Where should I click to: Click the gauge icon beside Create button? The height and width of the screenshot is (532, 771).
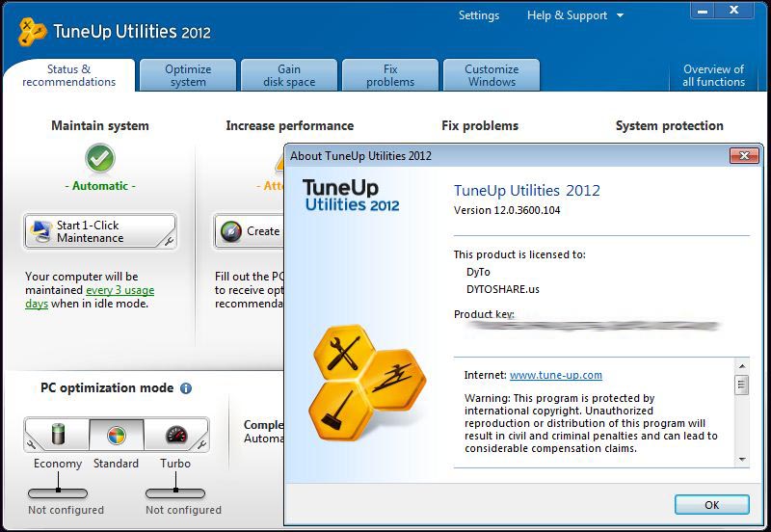click(231, 231)
